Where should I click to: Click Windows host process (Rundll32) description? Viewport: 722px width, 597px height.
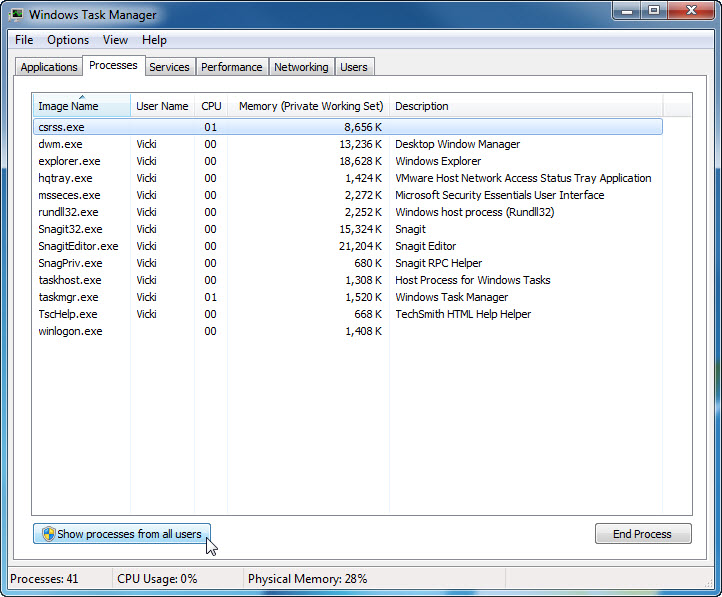pos(475,212)
